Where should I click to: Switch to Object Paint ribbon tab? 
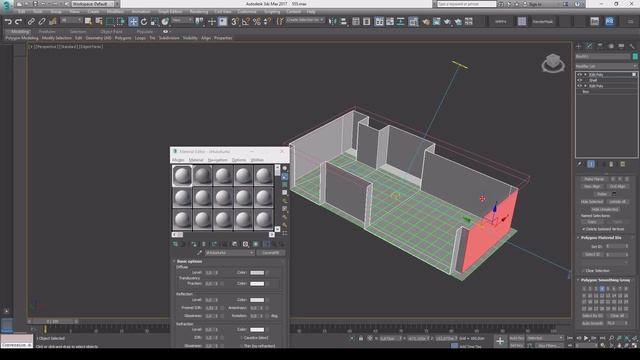pos(111,31)
